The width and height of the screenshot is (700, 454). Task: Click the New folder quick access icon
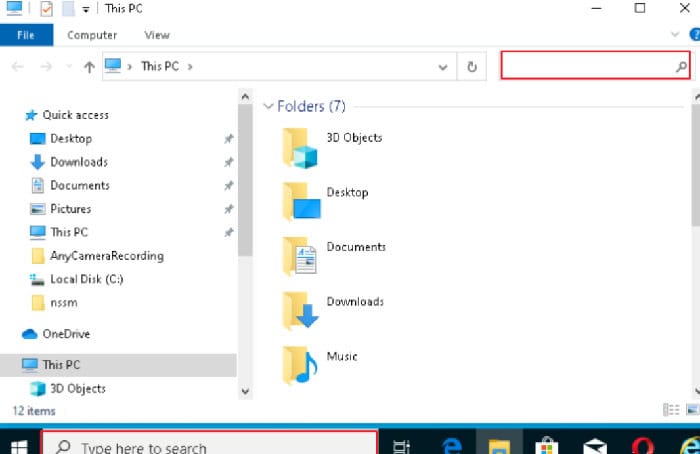click(x=68, y=8)
